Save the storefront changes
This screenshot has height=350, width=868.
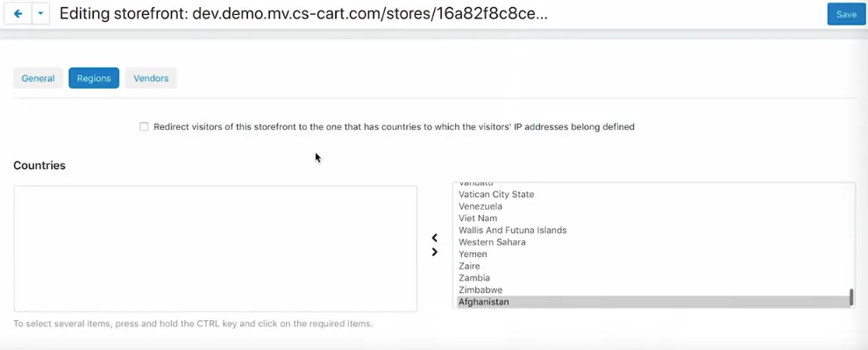[846, 14]
